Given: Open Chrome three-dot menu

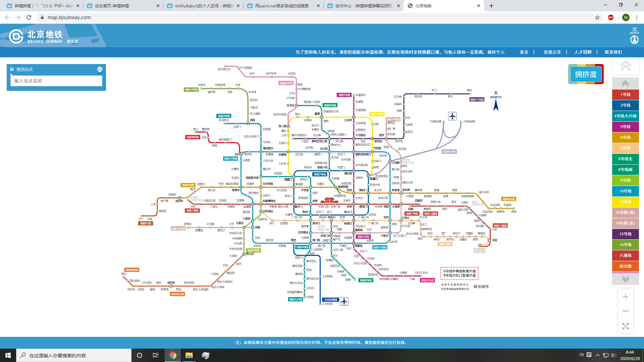Looking at the screenshot, I should [637, 17].
